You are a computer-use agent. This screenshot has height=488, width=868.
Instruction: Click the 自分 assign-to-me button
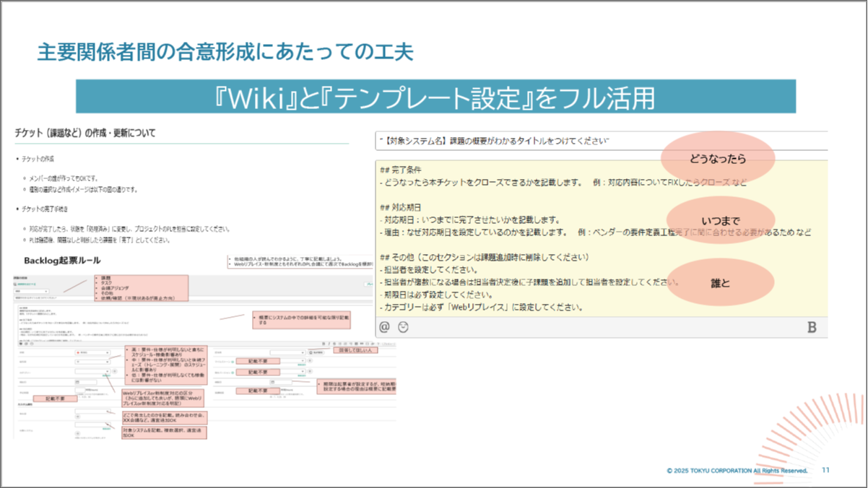click(x=316, y=353)
